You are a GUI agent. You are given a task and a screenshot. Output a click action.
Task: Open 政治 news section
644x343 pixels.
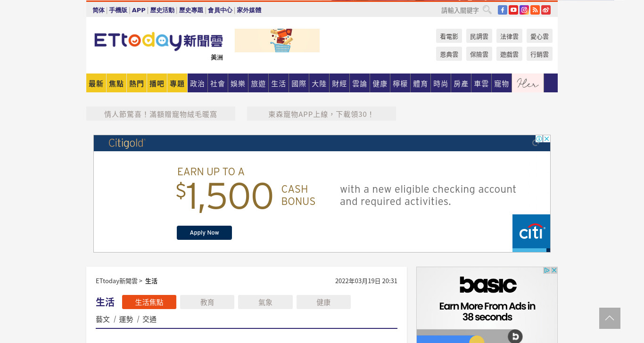pyautogui.click(x=198, y=83)
